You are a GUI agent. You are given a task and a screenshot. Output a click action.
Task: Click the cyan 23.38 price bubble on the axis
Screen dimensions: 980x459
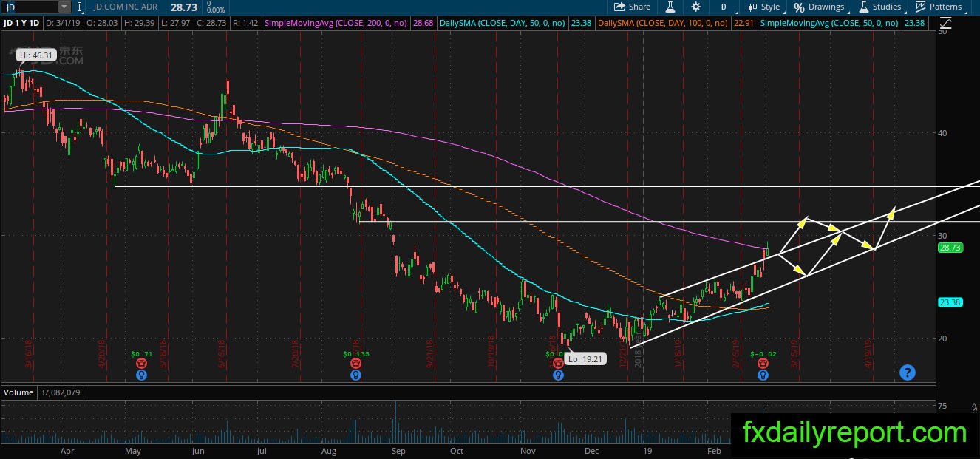pyautogui.click(x=949, y=302)
